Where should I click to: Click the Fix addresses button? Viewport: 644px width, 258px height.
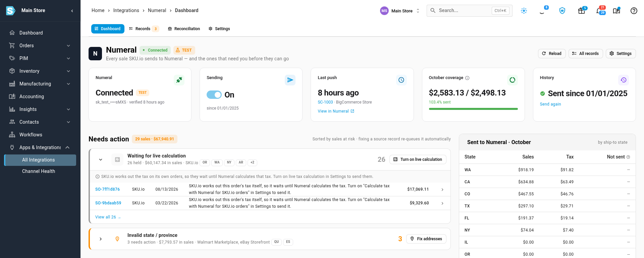coord(426,239)
